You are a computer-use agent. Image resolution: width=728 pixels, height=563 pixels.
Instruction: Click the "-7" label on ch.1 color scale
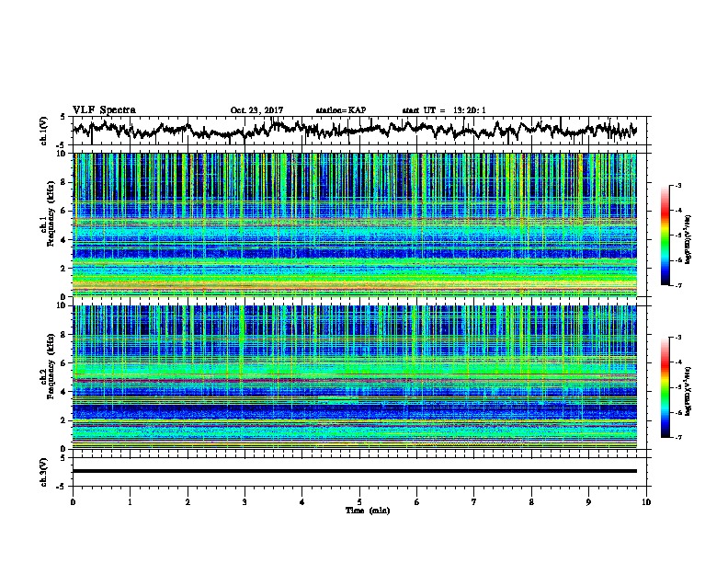[x=678, y=285]
